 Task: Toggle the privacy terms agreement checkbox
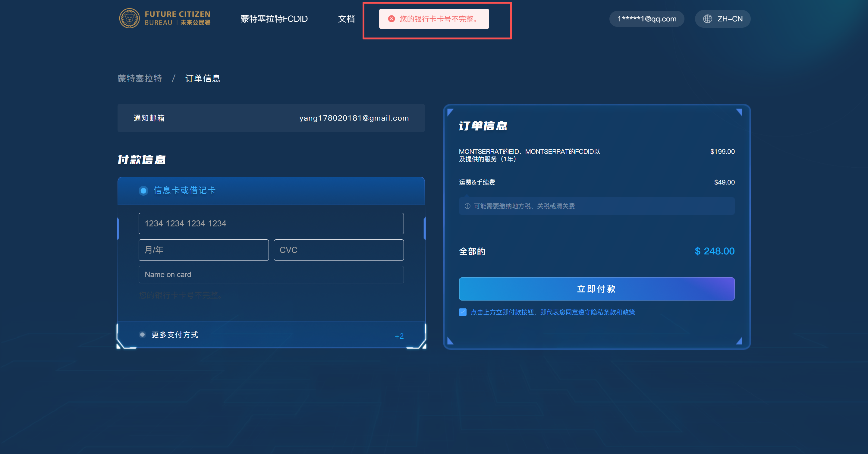[463, 312]
